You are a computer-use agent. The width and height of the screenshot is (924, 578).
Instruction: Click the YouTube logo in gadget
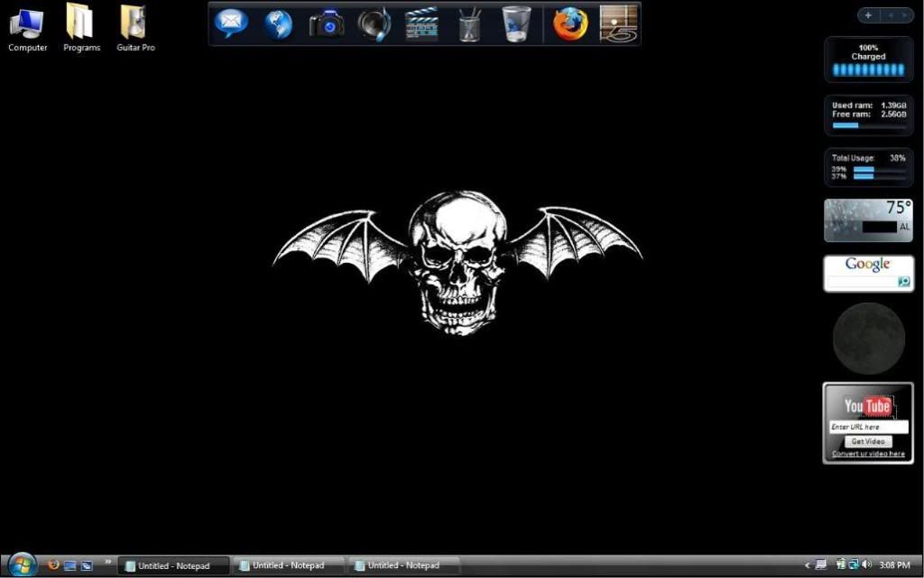[867, 406]
